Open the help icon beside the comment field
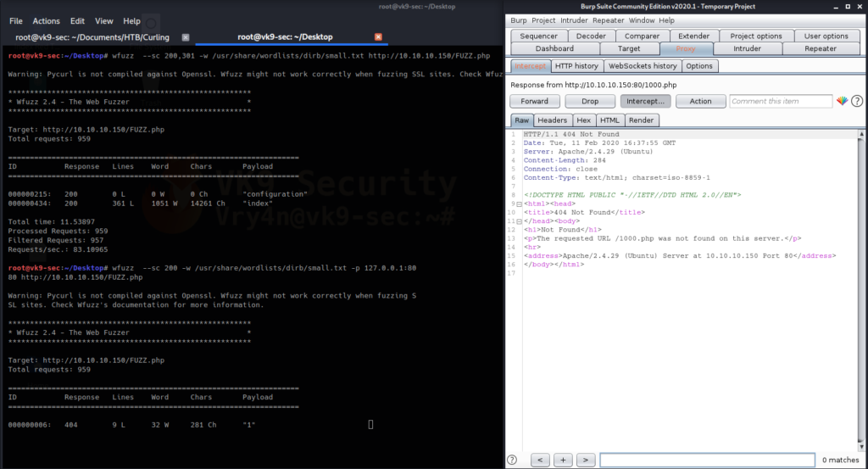Viewport: 868px width, 469px height. [857, 101]
